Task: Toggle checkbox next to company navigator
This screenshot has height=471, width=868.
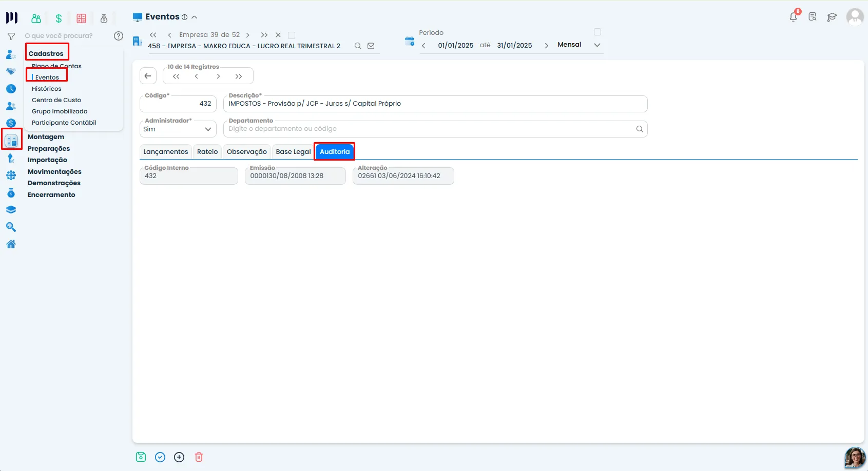Action: pyautogui.click(x=292, y=35)
